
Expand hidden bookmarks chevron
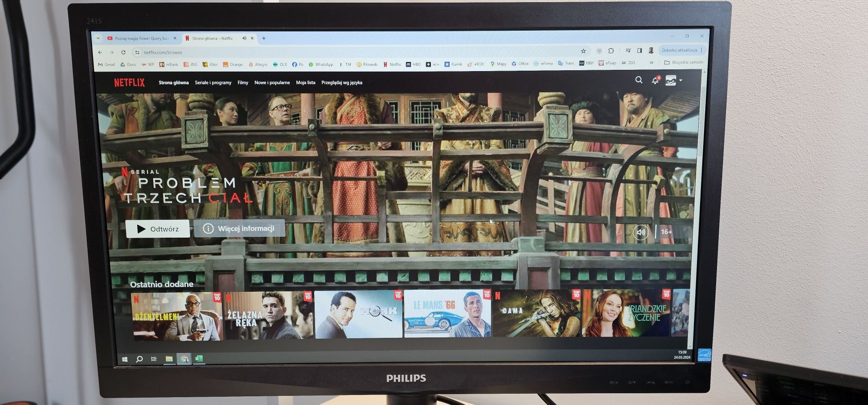click(651, 63)
